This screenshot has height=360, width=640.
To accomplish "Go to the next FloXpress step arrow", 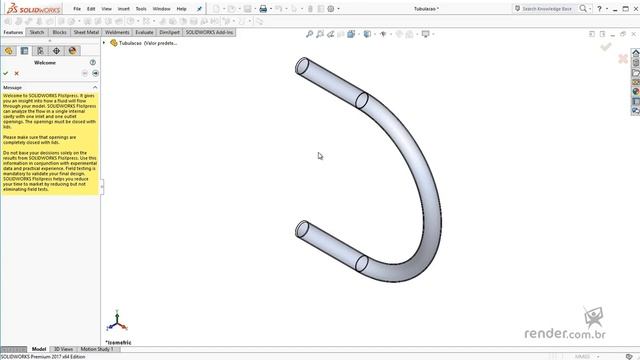I will (x=95, y=73).
